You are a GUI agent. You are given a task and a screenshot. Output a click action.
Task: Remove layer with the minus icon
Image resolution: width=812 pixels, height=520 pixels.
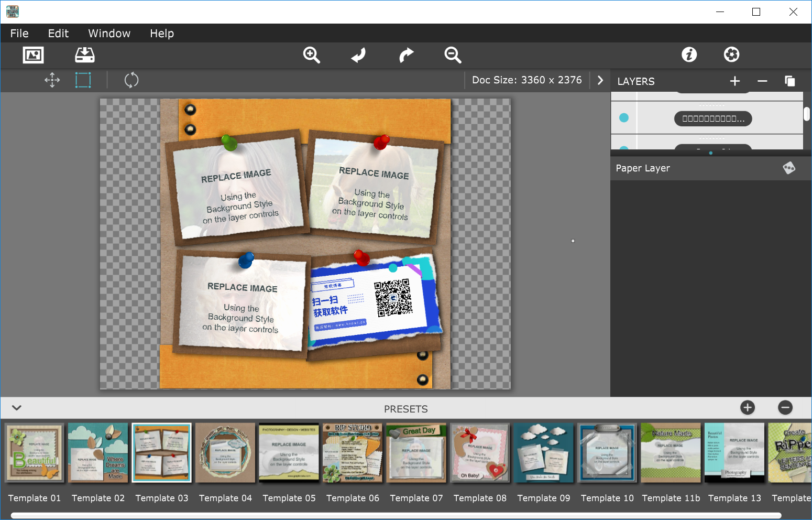click(x=762, y=81)
